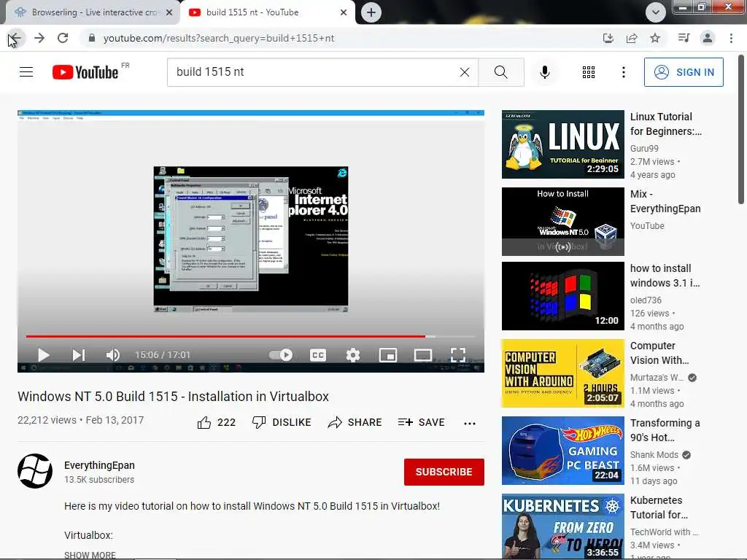Click the share page icon in address bar
Image resolution: width=747 pixels, height=560 pixels.
(632, 38)
